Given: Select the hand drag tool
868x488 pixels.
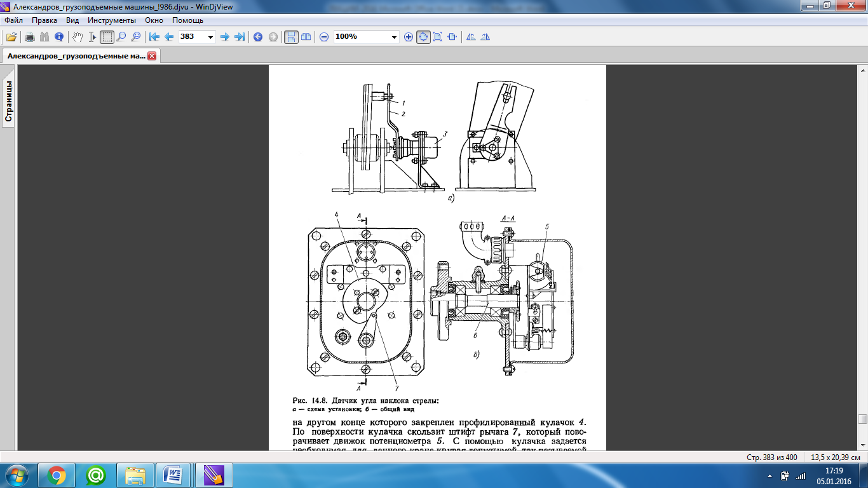Looking at the screenshot, I should click(78, 37).
